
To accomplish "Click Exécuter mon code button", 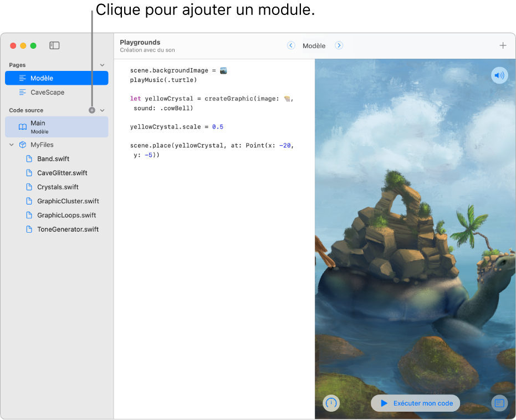I will point(415,403).
